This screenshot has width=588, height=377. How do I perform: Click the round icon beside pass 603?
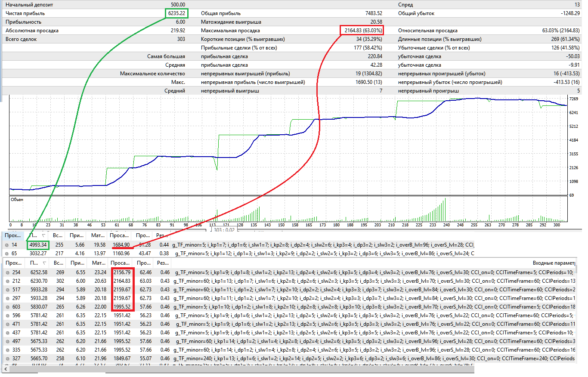click(6, 306)
